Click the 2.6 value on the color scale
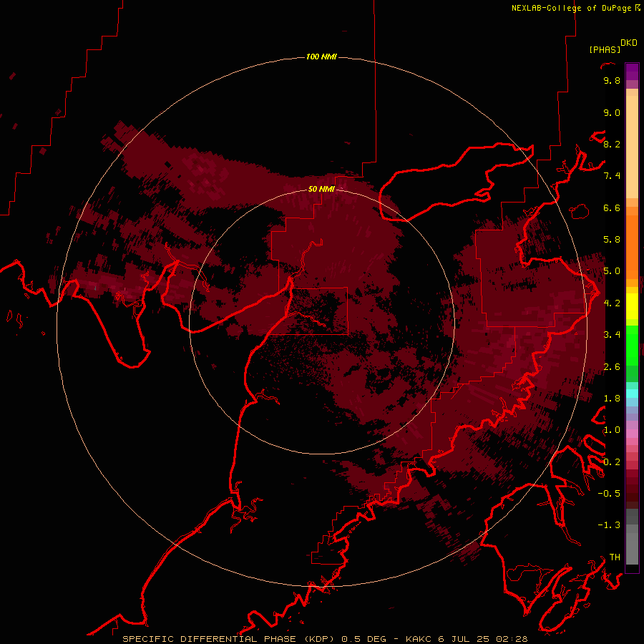644x644 pixels. pos(612,367)
